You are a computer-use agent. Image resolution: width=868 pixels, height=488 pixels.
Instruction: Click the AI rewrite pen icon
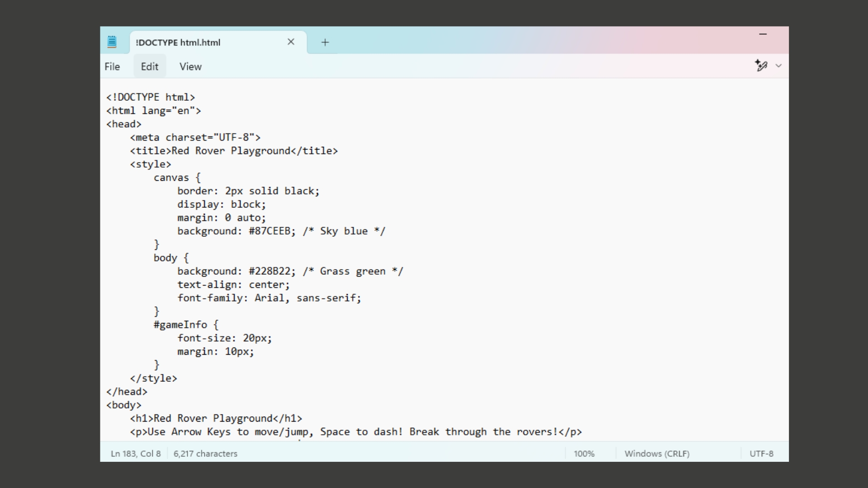(x=761, y=66)
